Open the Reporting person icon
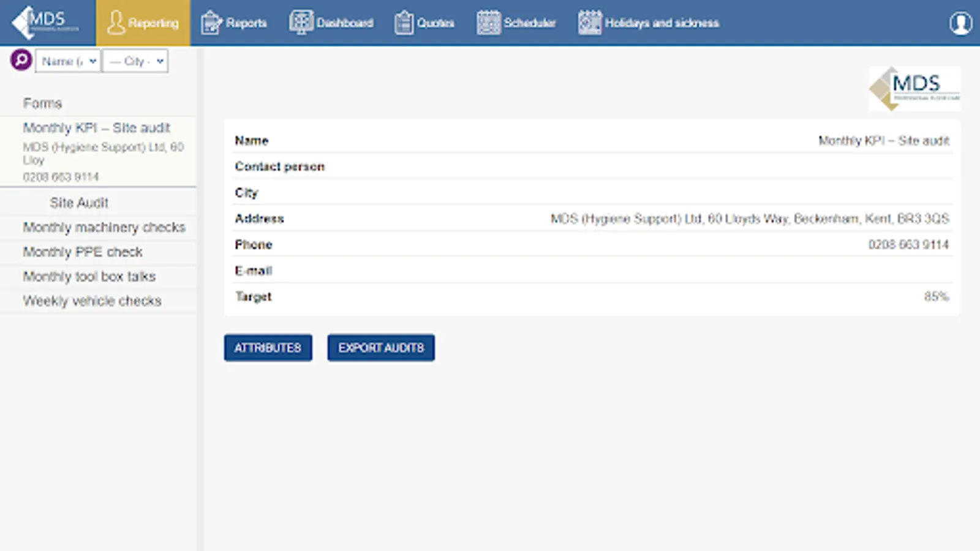980x551 pixels. click(x=115, y=23)
